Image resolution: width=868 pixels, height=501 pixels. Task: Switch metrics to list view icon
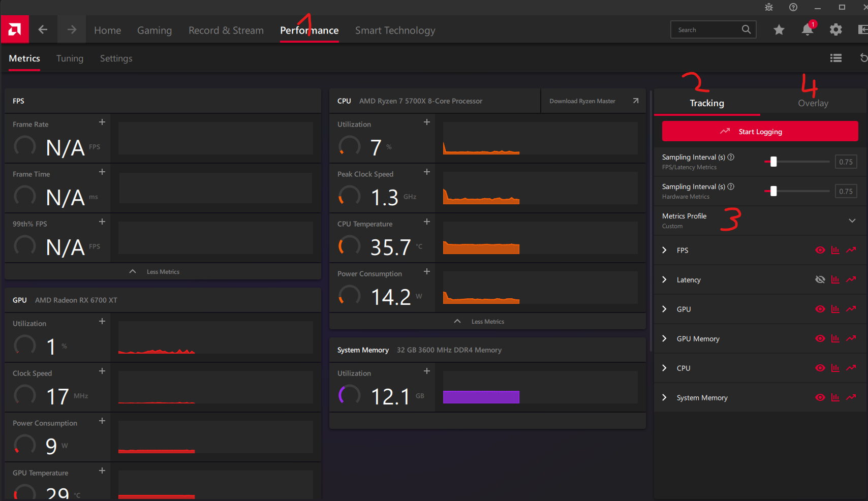coord(836,58)
